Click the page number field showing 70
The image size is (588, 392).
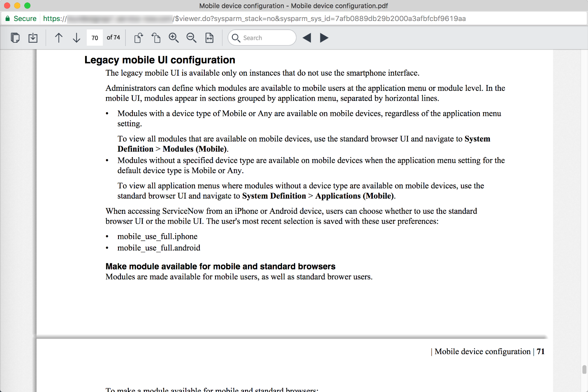pyautogui.click(x=95, y=38)
